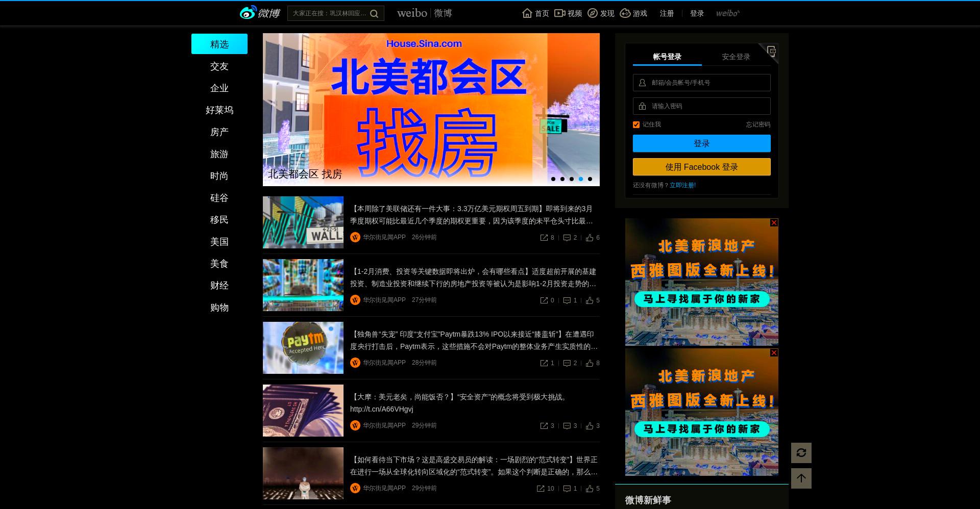Click the search magnifier icon

click(x=374, y=14)
